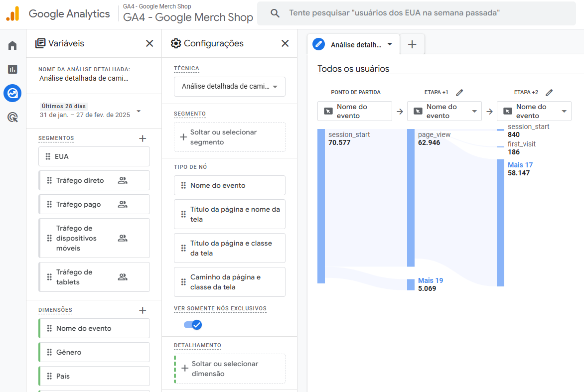Image resolution: width=584 pixels, height=392 pixels.
Task: Click the Mais 19 link
Action: (431, 280)
